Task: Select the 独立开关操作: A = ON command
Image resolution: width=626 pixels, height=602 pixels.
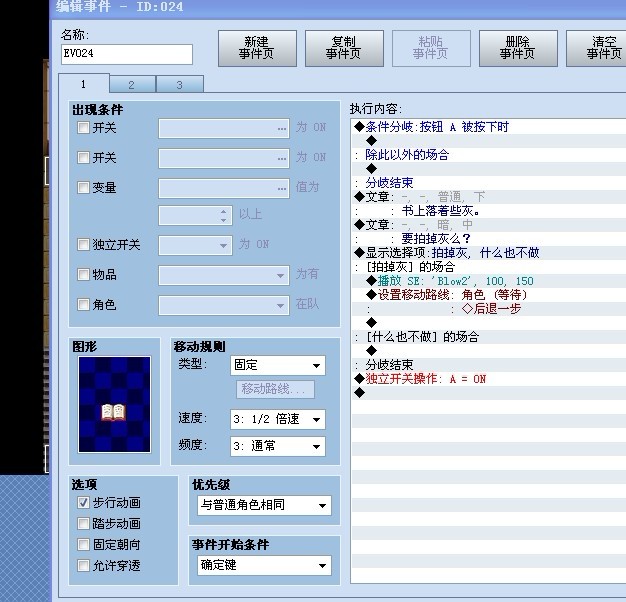Action: [489, 379]
